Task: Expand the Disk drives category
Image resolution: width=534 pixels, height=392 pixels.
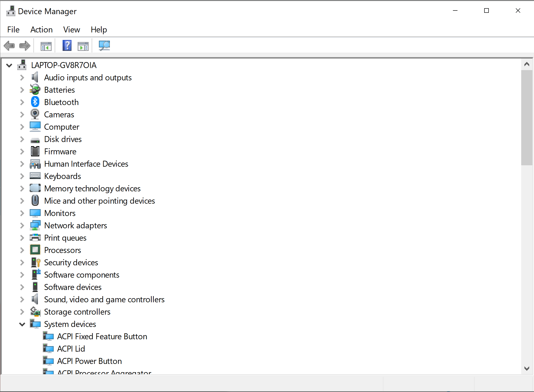Action: pyautogui.click(x=22, y=139)
